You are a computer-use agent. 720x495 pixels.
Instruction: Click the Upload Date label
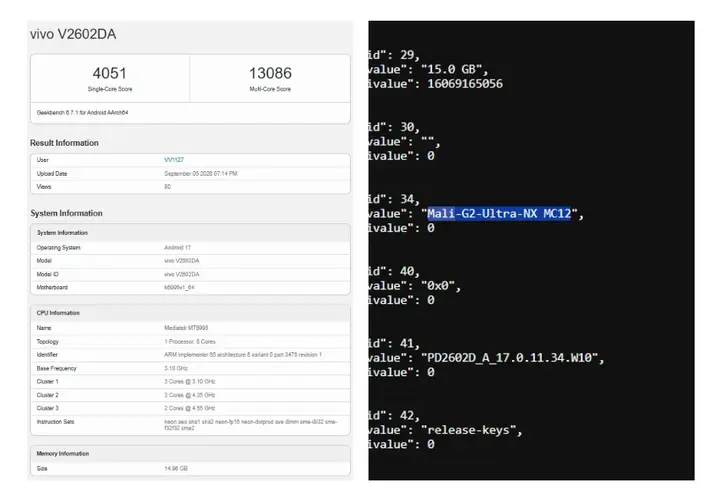pyautogui.click(x=52, y=174)
